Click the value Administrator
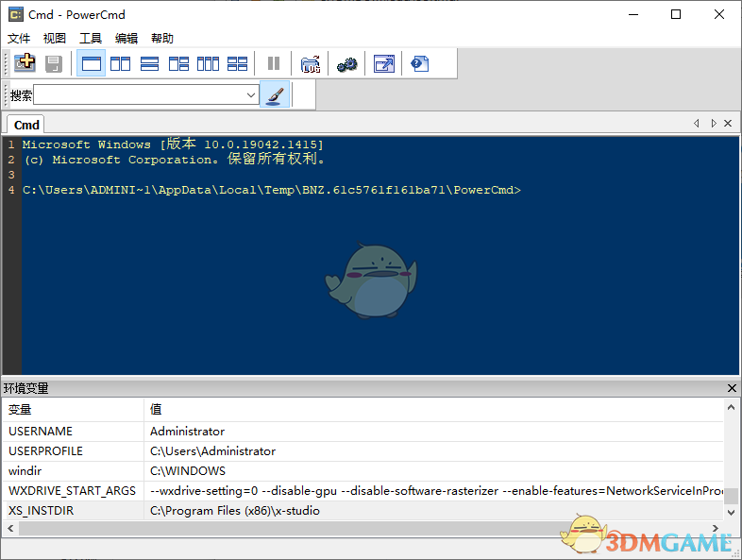The height and width of the screenshot is (560, 742). point(188,432)
